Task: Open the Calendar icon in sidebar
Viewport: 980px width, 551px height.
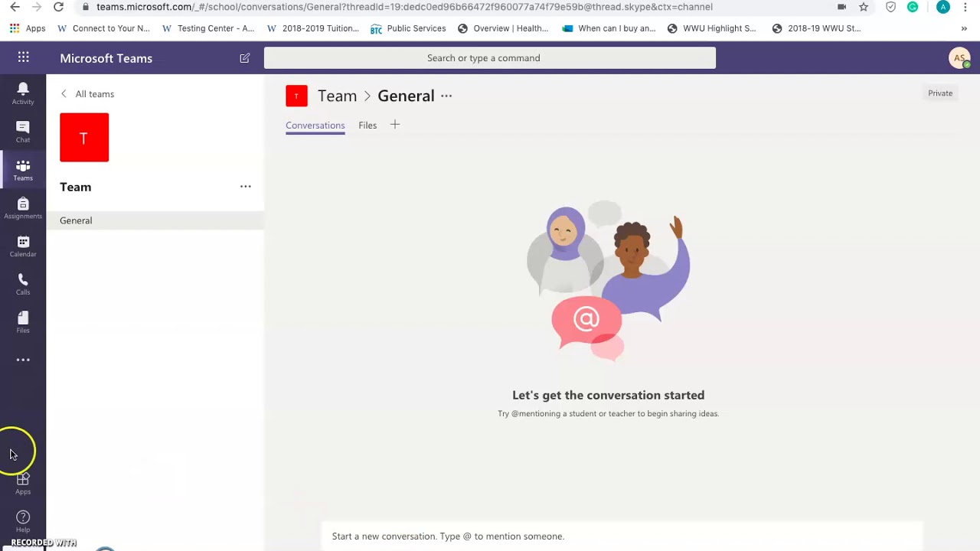Action: 23,246
